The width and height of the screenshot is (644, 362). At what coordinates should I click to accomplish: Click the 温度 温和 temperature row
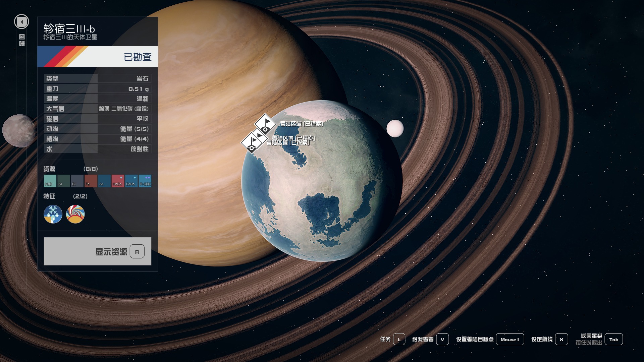[98, 99]
